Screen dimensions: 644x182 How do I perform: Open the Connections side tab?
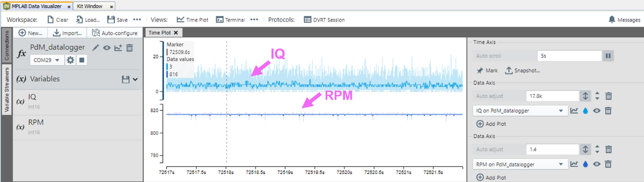coord(6,46)
